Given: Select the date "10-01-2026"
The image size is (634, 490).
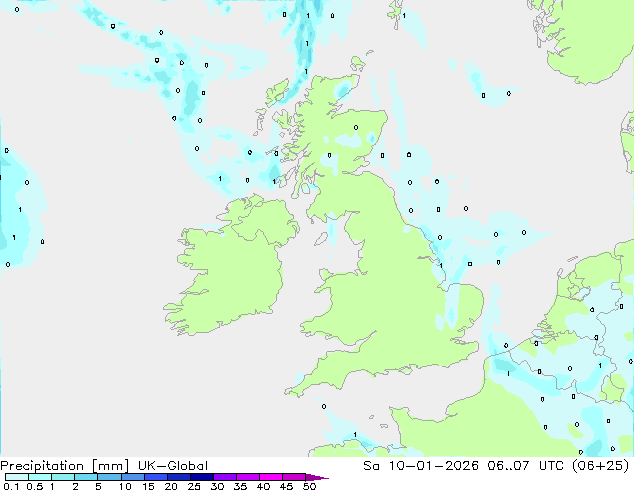Looking at the screenshot, I should (433, 466).
